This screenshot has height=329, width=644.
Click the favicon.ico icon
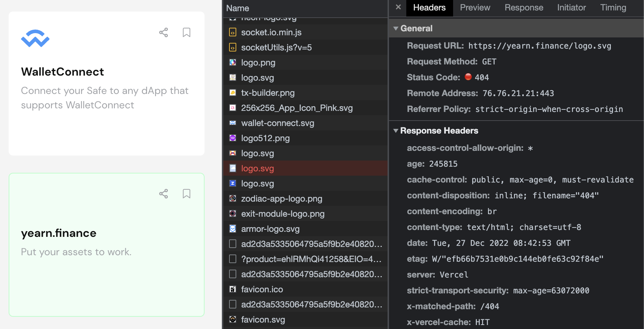(x=232, y=289)
